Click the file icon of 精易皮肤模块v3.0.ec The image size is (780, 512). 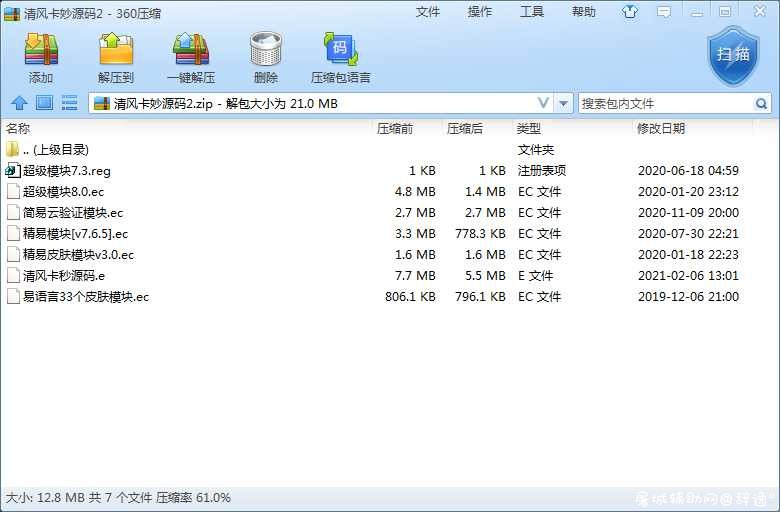point(13,254)
